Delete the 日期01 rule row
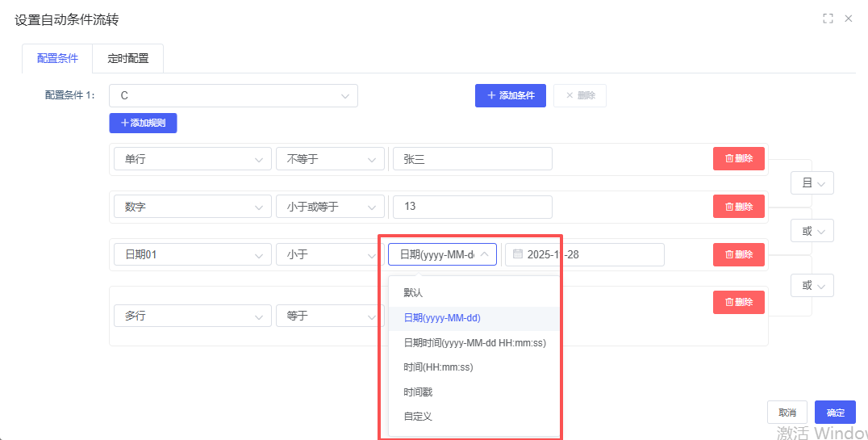This screenshot has width=868, height=440. click(738, 254)
